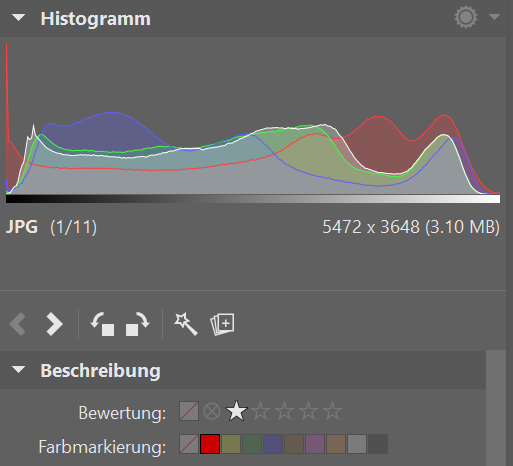Collapse the Histogramm panel
The height and width of the screenshot is (466, 513).
(x=18, y=18)
